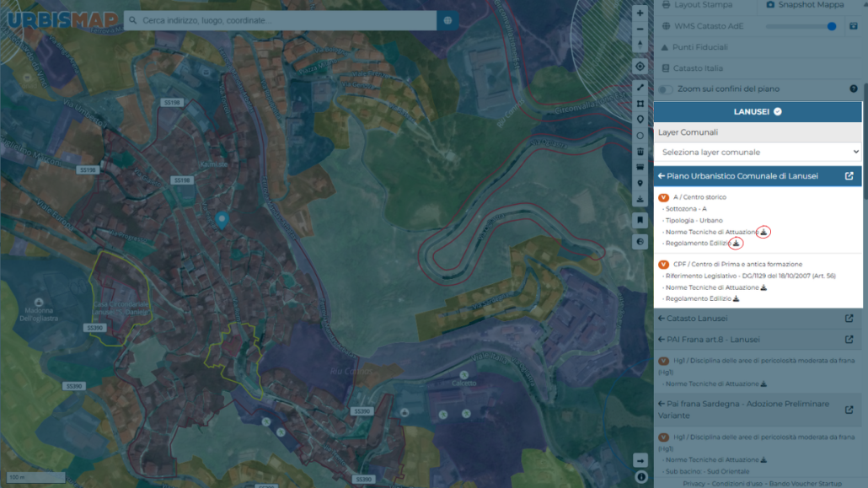Select the WMS Catasto AdE item
868x488 pixels.
703,26
